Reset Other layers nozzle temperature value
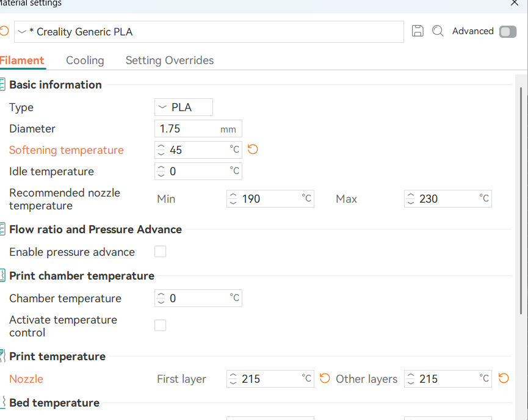 (x=504, y=378)
